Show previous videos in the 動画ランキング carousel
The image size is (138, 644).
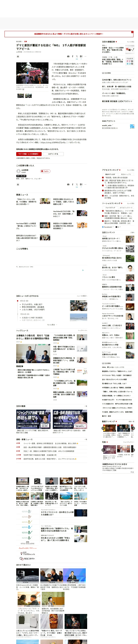pos(103,428)
